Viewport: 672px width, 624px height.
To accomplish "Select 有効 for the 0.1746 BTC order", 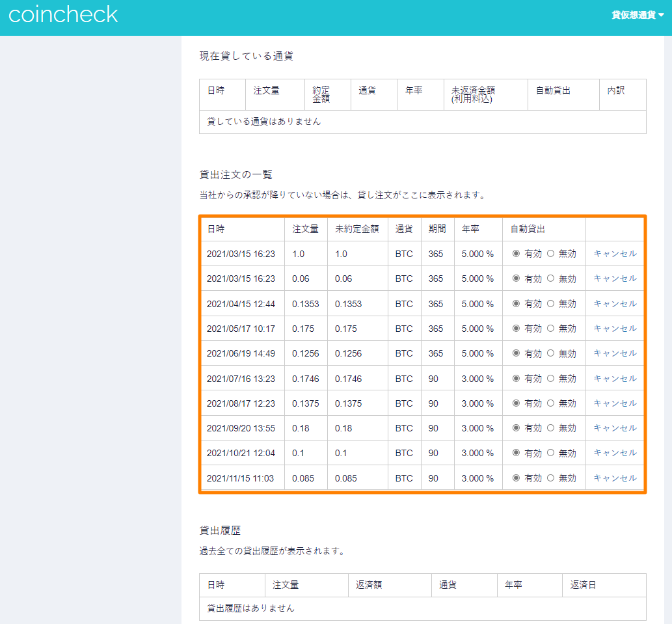I will tap(516, 379).
